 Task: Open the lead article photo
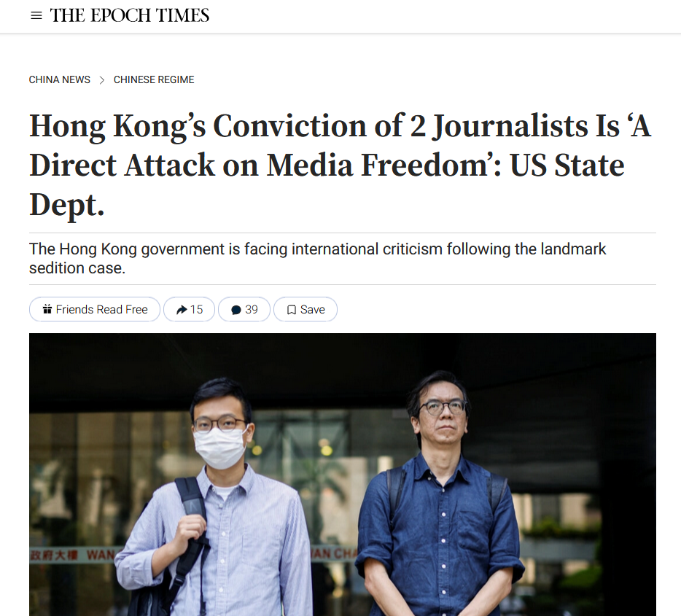pos(342,475)
